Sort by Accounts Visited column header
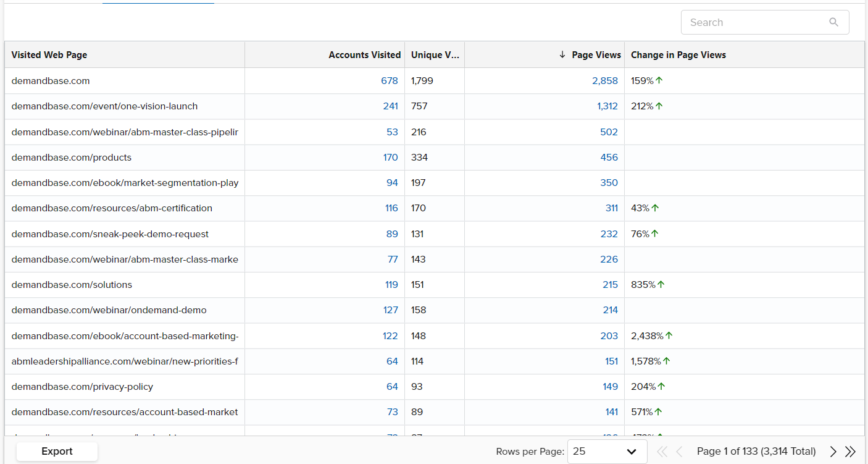 pyautogui.click(x=364, y=55)
